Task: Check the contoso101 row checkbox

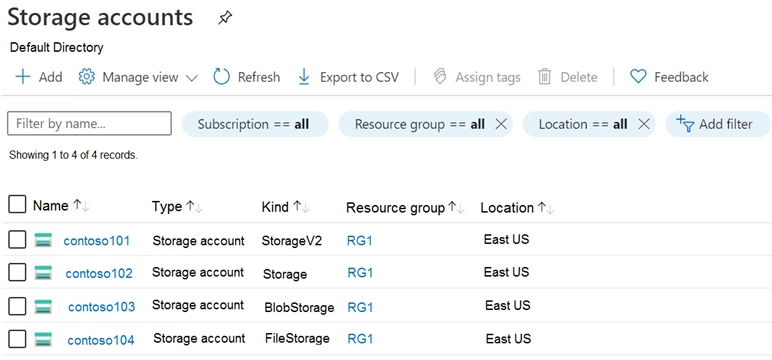Action: [17, 240]
